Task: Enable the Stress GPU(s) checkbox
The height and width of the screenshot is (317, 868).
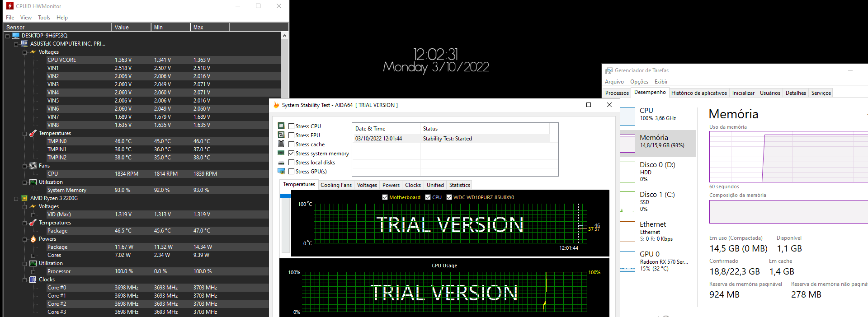Action: coord(292,172)
